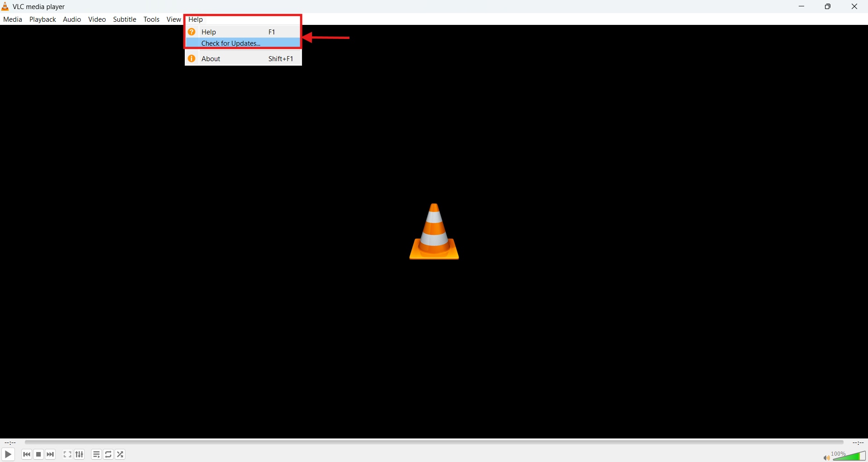The width and height of the screenshot is (868, 462).
Task: Open the Subtitle menu
Action: (x=124, y=19)
